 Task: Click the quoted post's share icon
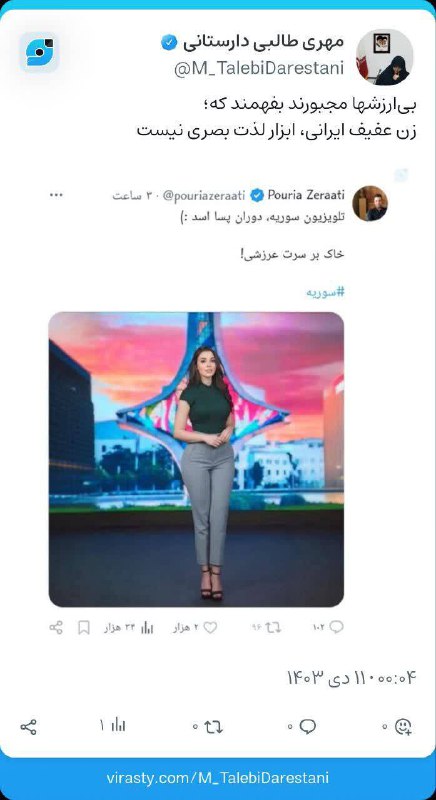click(x=56, y=628)
